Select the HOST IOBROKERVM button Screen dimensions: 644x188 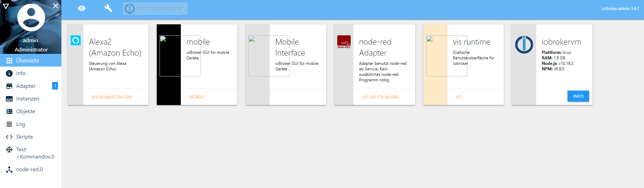(155, 9)
